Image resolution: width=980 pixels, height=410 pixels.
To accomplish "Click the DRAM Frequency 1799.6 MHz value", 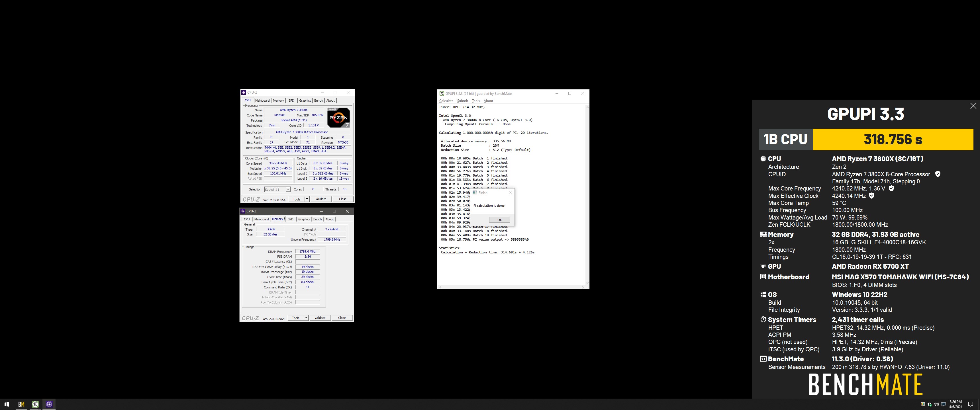I will tap(307, 251).
